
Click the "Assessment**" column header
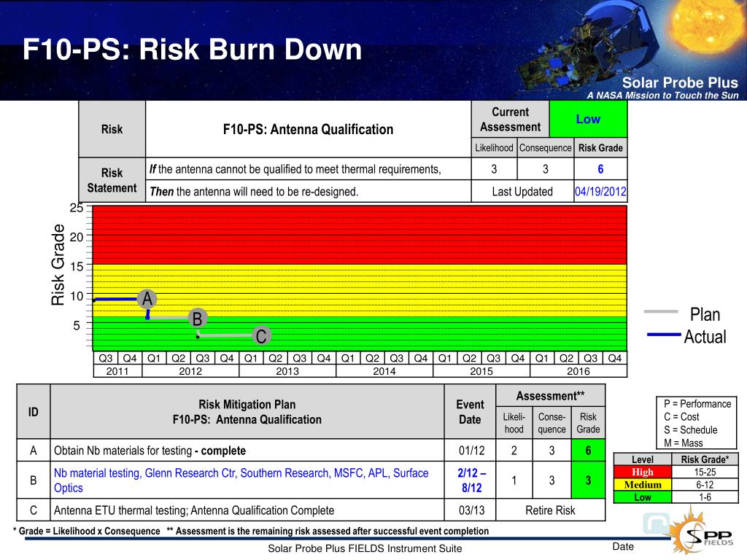pyautogui.click(x=550, y=396)
